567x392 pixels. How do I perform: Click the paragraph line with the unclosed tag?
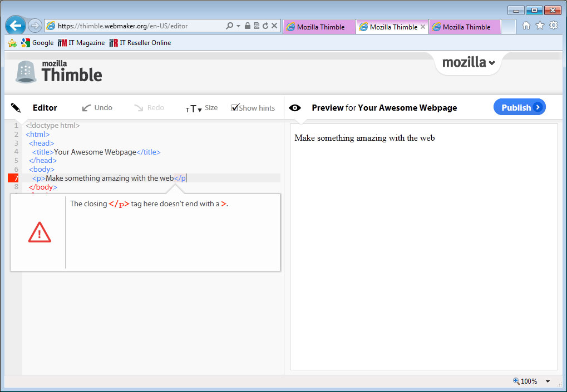[x=109, y=178]
